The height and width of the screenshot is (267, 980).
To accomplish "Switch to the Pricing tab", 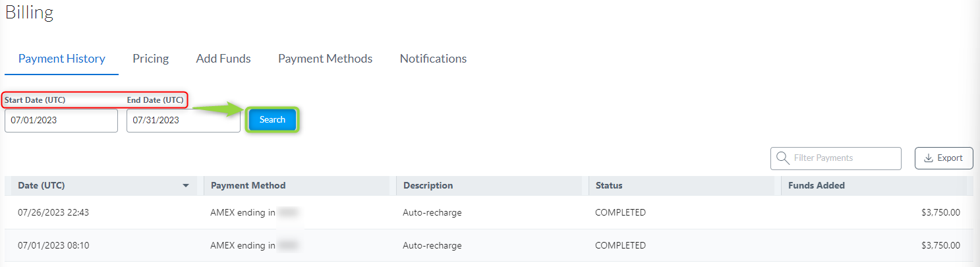I will [150, 59].
